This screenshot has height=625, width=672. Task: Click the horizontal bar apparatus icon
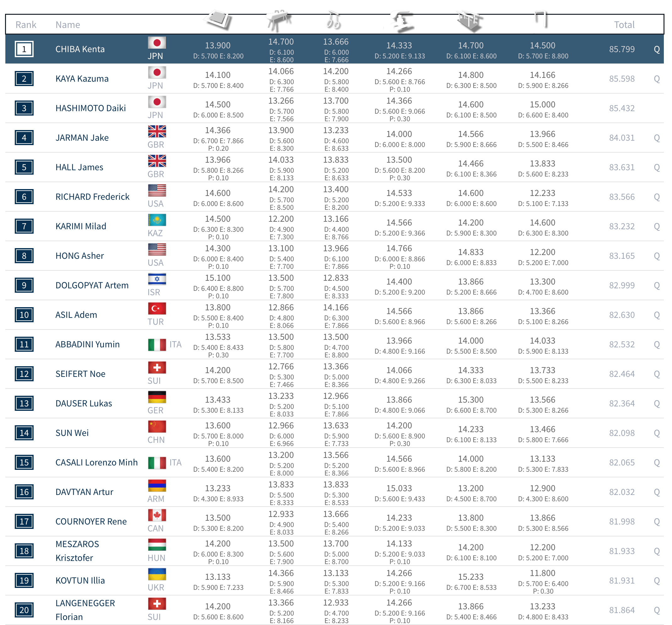coord(541,19)
